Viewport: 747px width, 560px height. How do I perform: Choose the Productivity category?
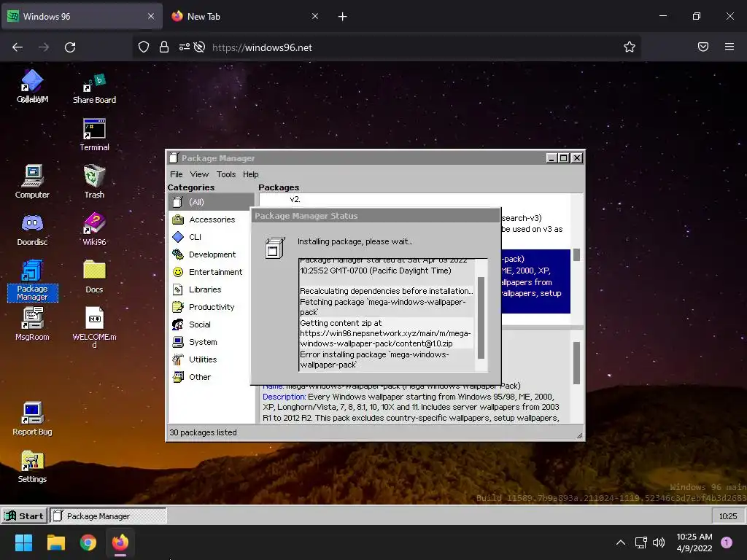pyautogui.click(x=211, y=307)
